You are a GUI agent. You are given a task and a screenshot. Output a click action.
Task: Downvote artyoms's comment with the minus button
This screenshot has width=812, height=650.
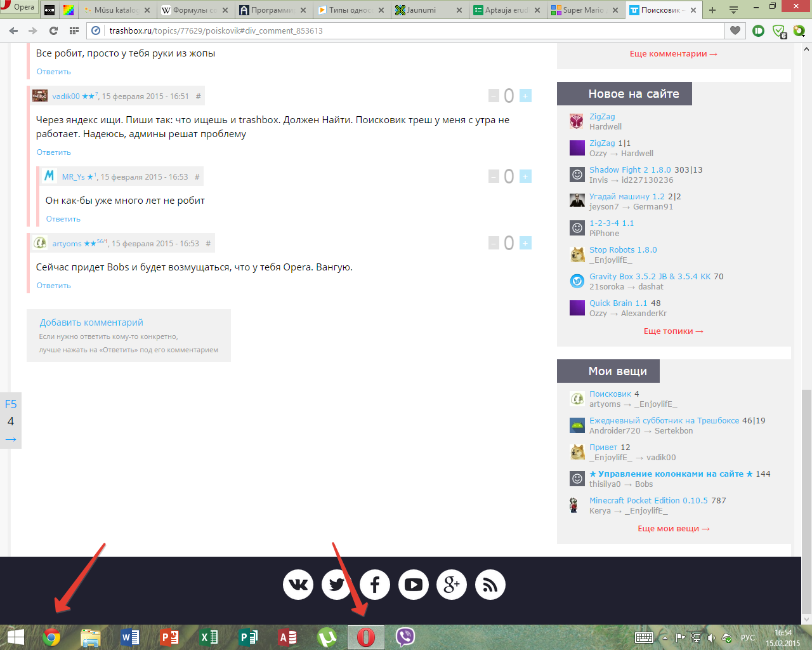(x=494, y=243)
